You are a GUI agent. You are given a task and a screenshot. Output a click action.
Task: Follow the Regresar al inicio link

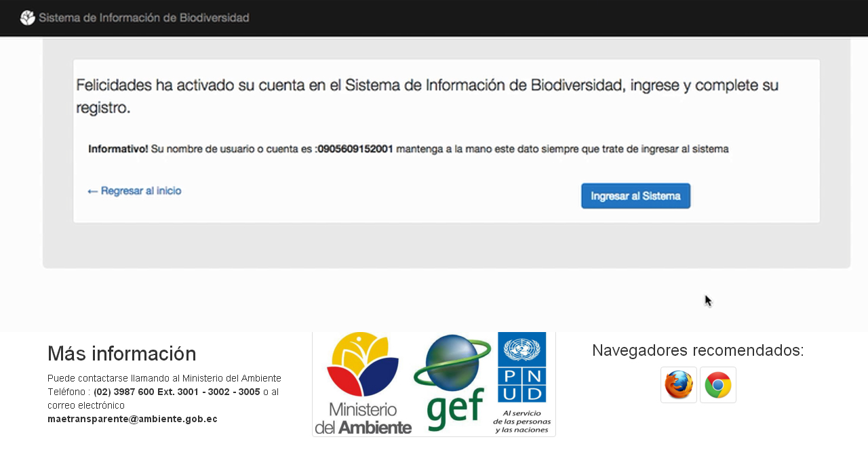tap(140, 191)
